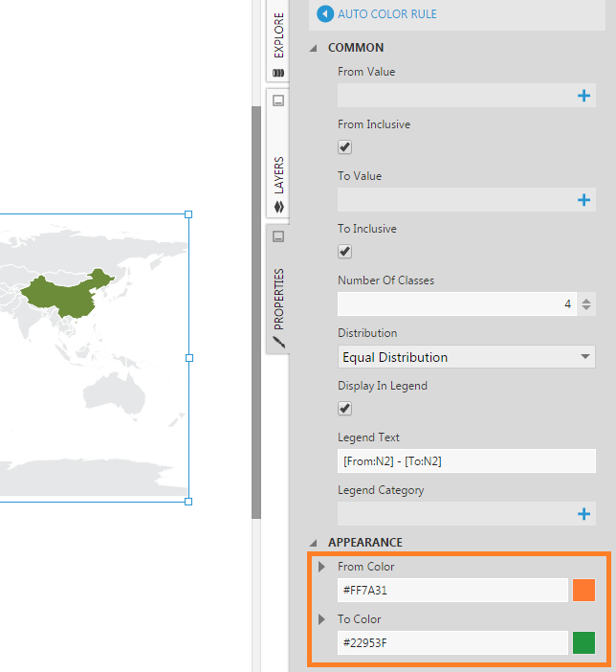Click the Legend Category plus icon
The width and height of the screenshot is (616, 672).
point(583,514)
